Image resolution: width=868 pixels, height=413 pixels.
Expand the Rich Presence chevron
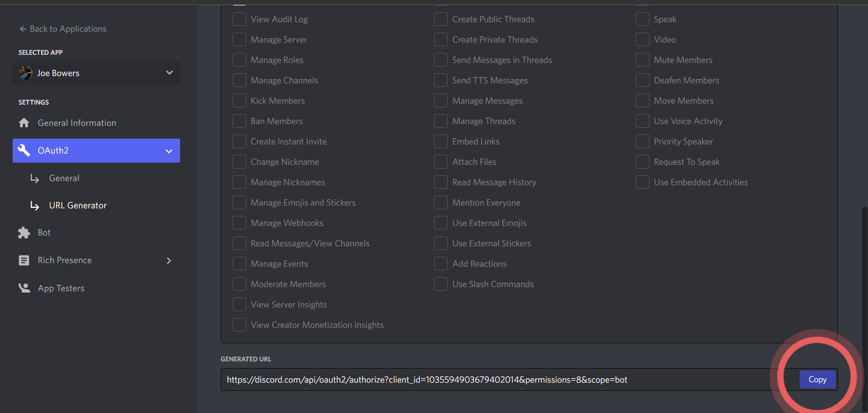169,260
